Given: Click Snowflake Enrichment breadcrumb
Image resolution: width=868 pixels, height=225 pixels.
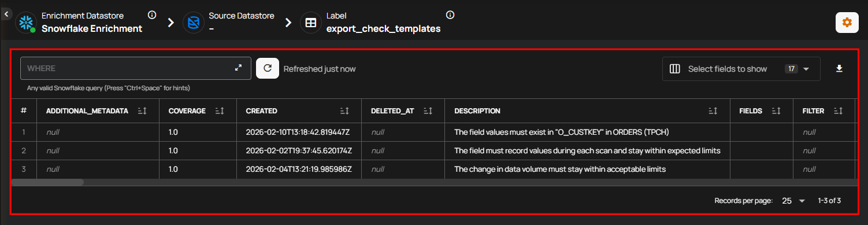Looking at the screenshot, I should pos(92,28).
